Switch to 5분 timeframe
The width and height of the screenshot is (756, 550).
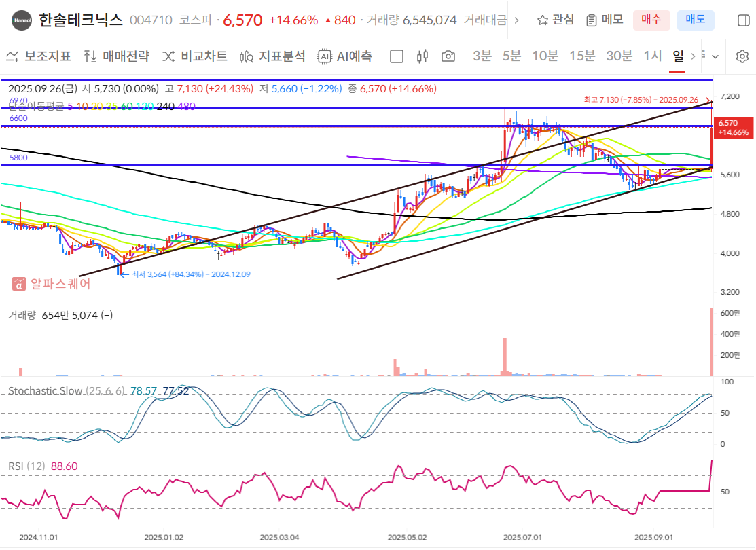click(512, 56)
